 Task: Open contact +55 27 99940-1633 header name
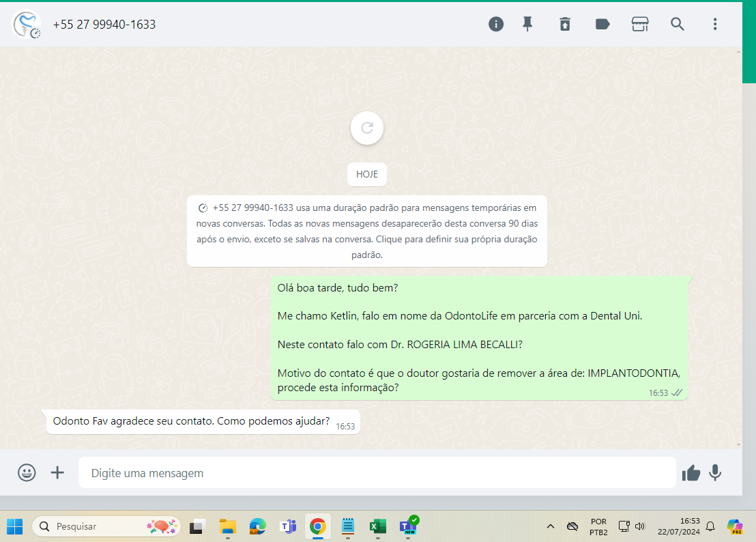tap(104, 25)
